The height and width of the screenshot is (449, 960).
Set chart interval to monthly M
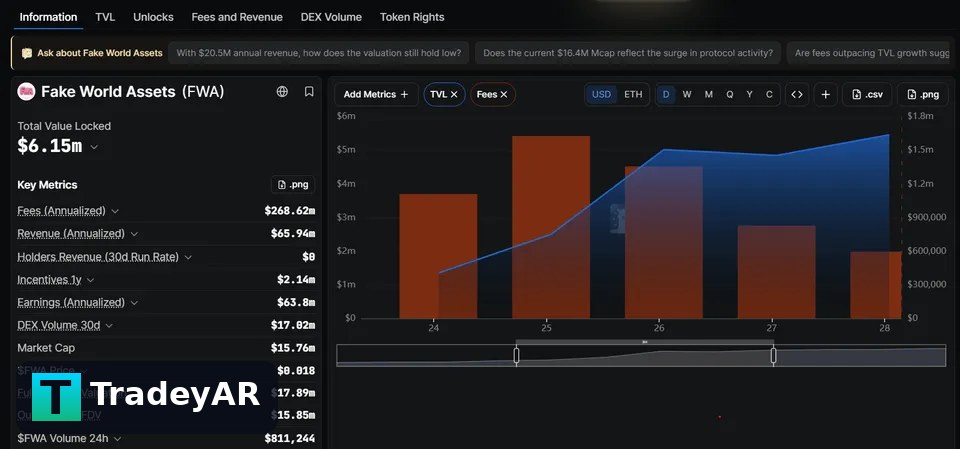[708, 94]
